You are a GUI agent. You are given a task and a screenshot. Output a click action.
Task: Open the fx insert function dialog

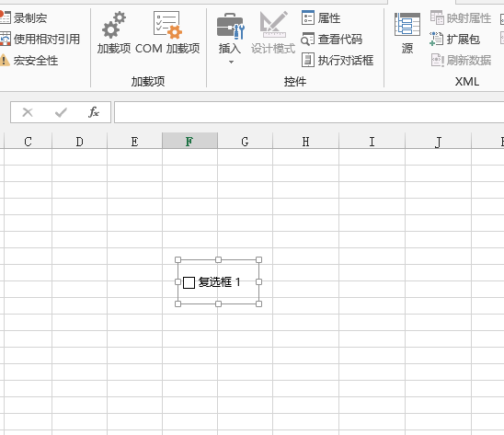(x=94, y=112)
